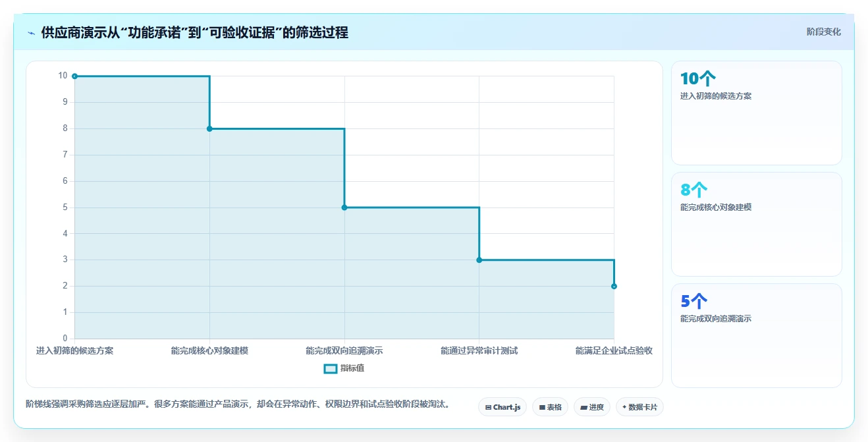The image size is (868, 442).
Task: Click y-axis tick label 4
Action: pos(65,233)
